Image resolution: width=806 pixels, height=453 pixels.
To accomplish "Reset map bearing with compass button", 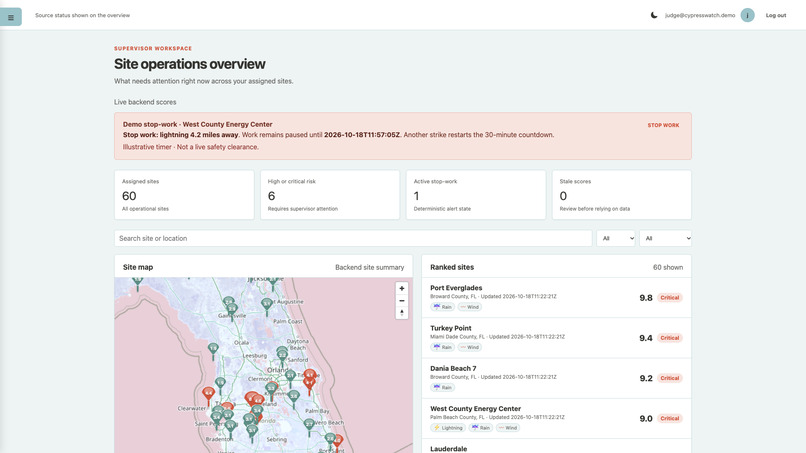I will [x=402, y=313].
